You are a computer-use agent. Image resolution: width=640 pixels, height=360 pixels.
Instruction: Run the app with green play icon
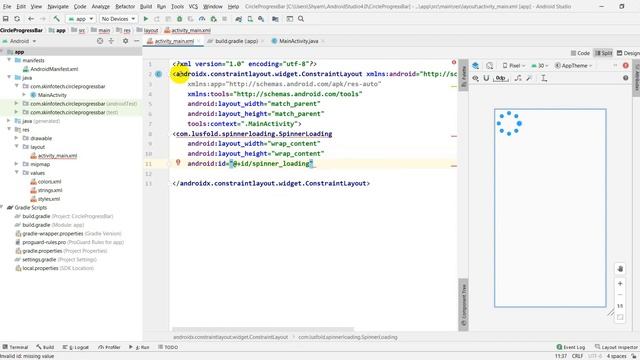(x=146, y=19)
